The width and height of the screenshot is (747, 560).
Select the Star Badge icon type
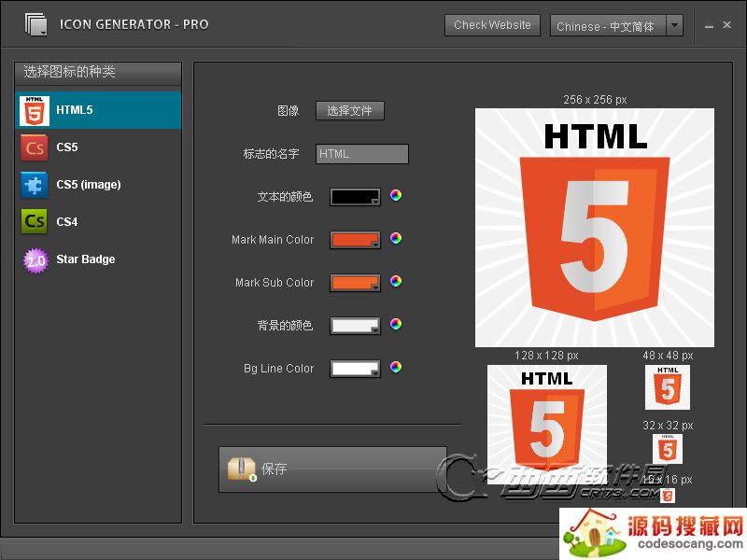(x=35, y=259)
